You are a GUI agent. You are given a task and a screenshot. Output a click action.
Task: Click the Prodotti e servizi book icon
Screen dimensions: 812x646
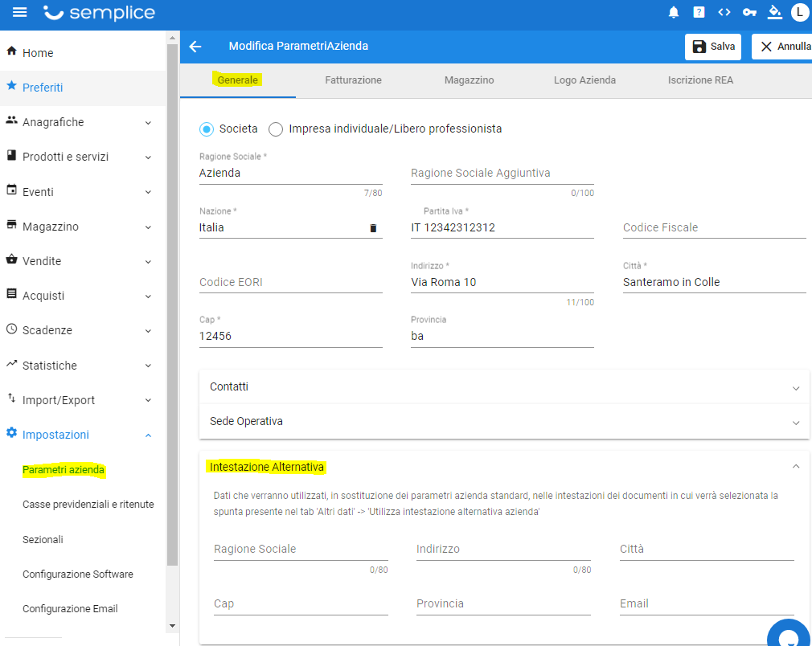11,155
